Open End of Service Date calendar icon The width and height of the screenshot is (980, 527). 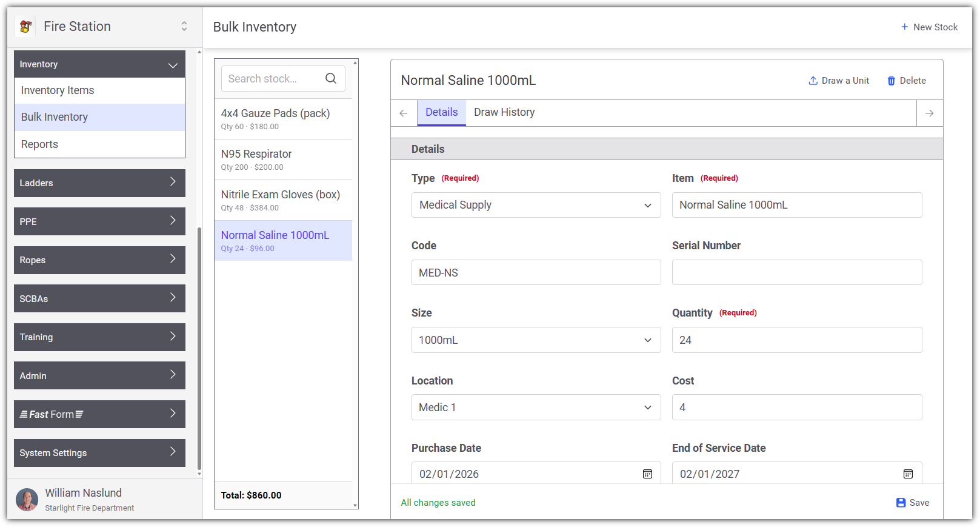coord(908,474)
